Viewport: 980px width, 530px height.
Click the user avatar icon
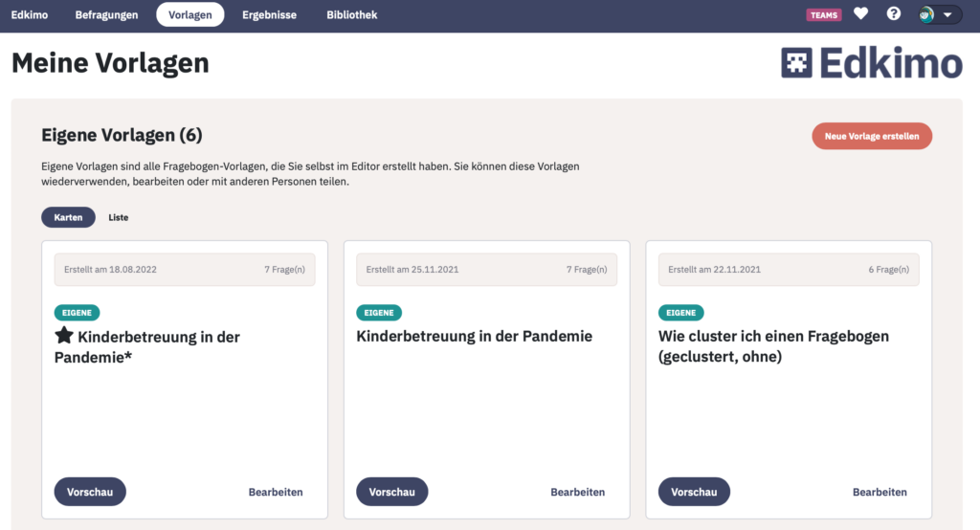[926, 14]
